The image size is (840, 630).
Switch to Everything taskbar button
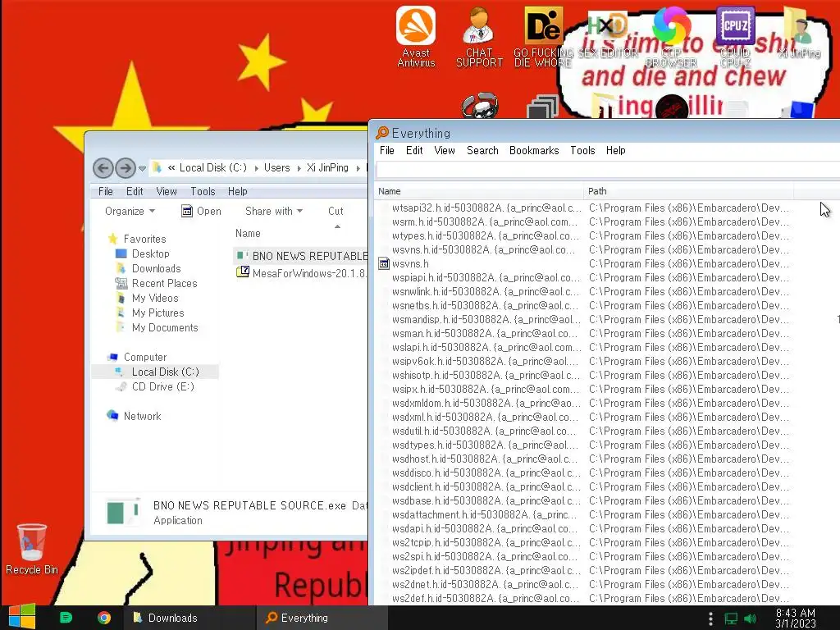point(322,618)
